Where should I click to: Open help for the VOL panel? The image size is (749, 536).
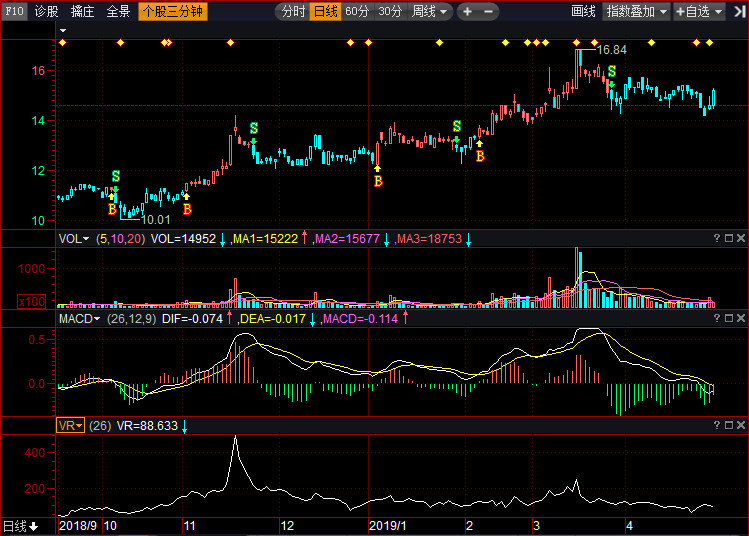click(x=717, y=238)
